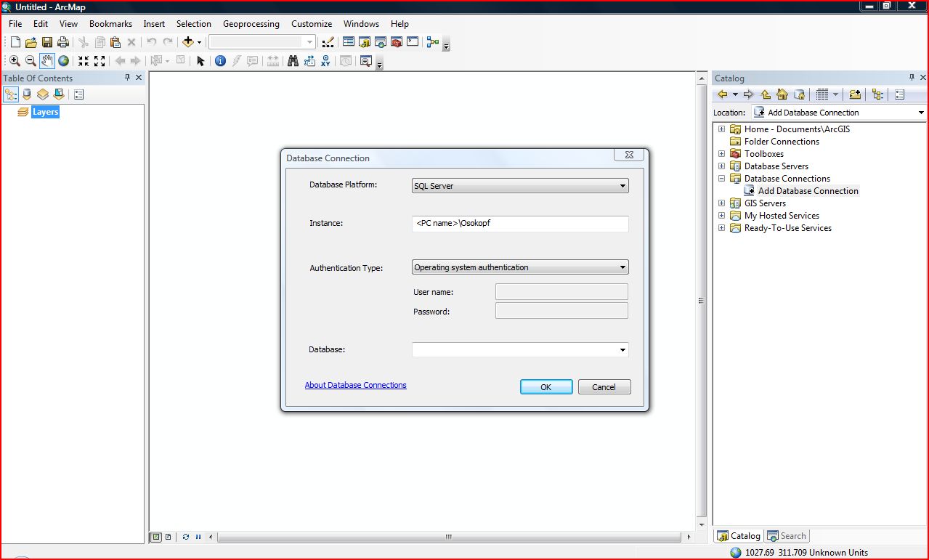The image size is (929, 560).
Task: Select the Find Route tool
Action: pyautogui.click(x=309, y=61)
